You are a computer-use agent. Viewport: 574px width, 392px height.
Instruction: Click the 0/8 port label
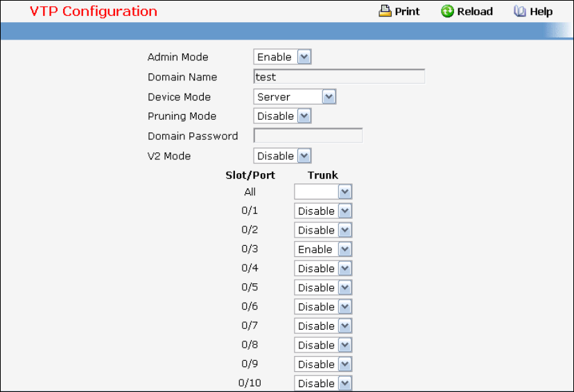tap(250, 344)
